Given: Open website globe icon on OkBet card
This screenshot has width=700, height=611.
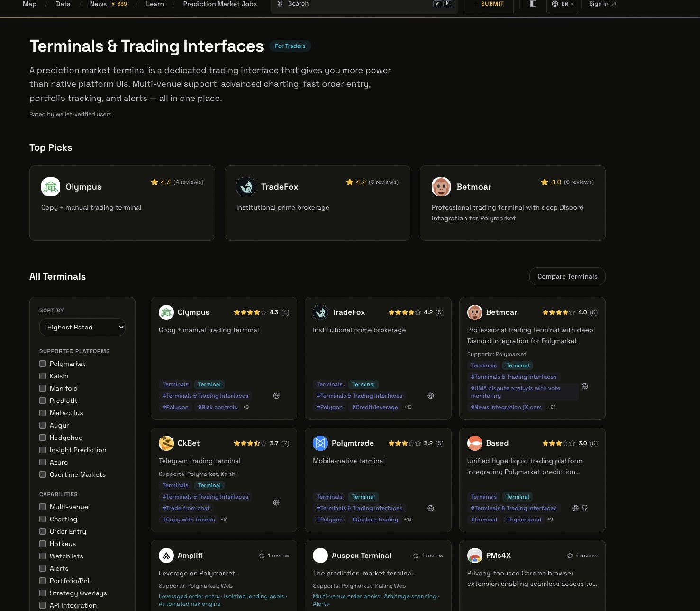Looking at the screenshot, I should tap(276, 502).
